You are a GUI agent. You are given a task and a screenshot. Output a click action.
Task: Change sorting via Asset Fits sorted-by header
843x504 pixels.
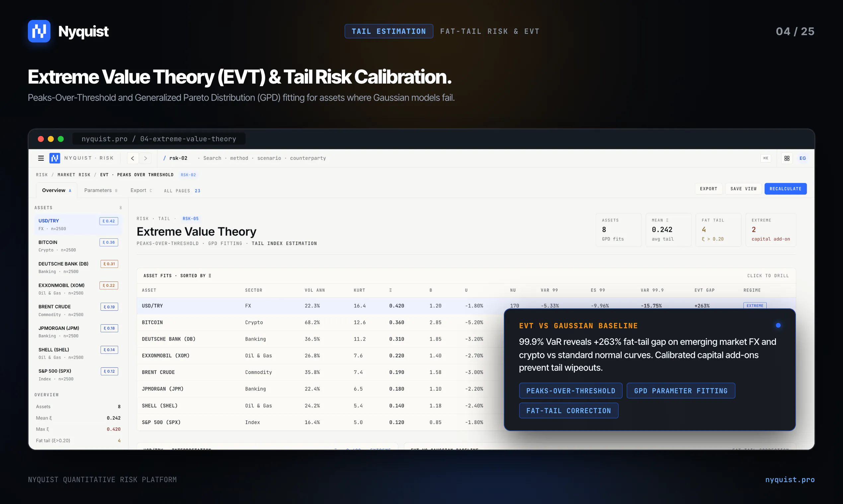(177, 276)
